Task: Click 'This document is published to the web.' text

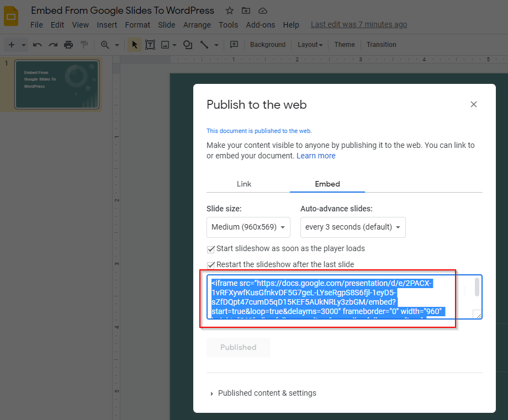Action: [x=259, y=131]
